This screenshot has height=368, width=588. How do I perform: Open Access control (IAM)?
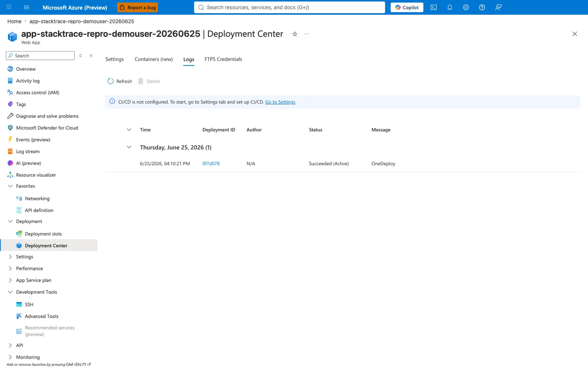click(38, 93)
